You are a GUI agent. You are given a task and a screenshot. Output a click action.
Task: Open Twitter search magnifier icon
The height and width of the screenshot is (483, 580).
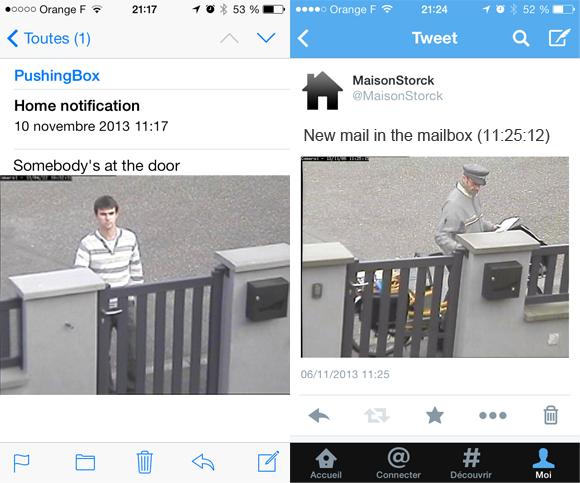(x=521, y=38)
